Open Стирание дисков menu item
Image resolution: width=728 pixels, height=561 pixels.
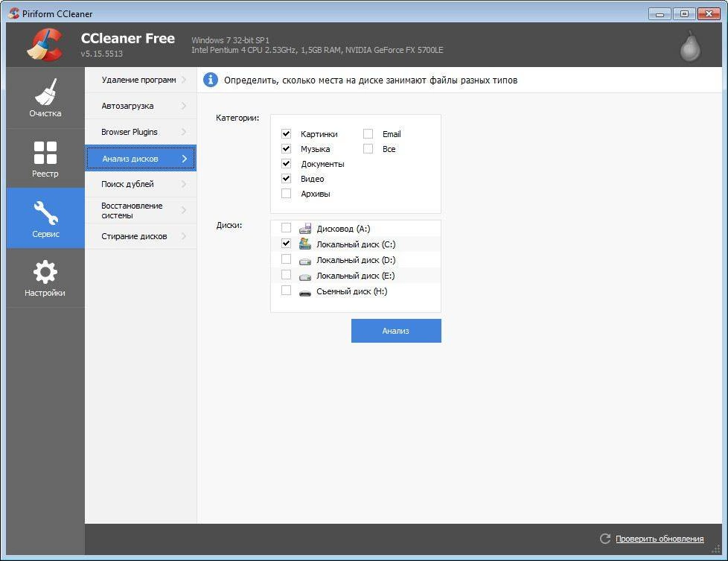click(141, 236)
